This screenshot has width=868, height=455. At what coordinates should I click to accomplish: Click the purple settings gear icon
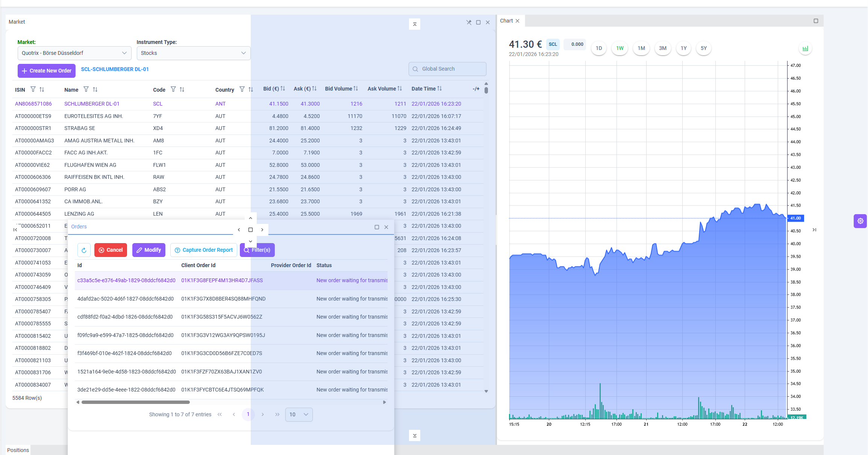pos(860,221)
